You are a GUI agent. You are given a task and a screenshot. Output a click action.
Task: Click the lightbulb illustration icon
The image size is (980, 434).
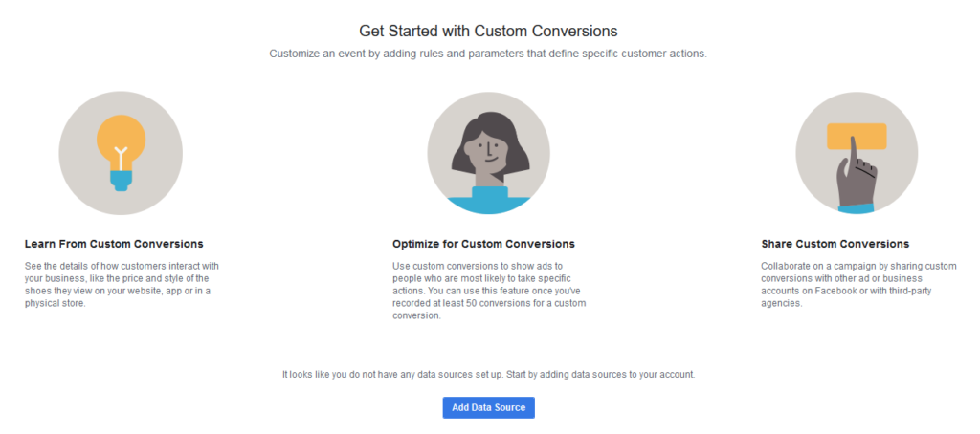pyautogui.click(x=121, y=153)
